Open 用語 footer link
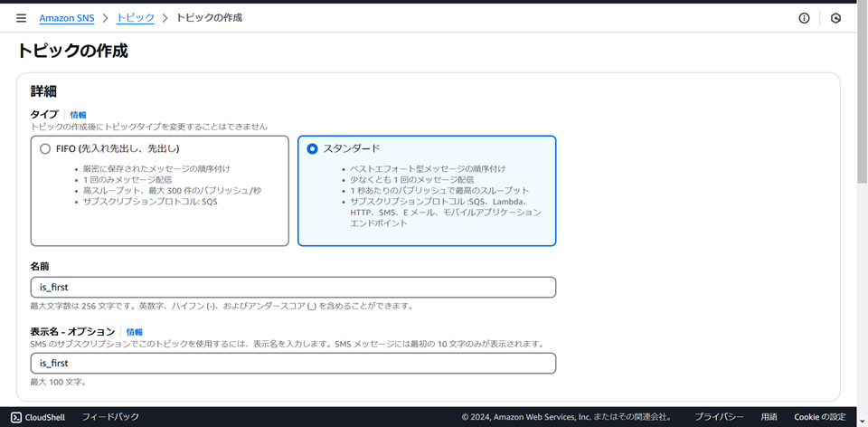Image resolution: width=868 pixels, height=427 pixels. [x=769, y=417]
